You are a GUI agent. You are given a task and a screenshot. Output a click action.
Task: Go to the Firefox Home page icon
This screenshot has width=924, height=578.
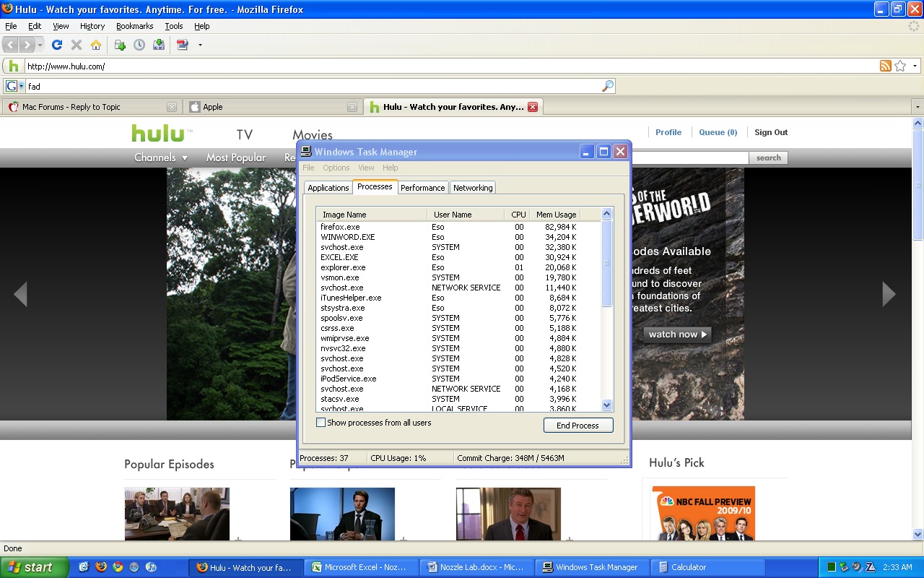click(96, 45)
